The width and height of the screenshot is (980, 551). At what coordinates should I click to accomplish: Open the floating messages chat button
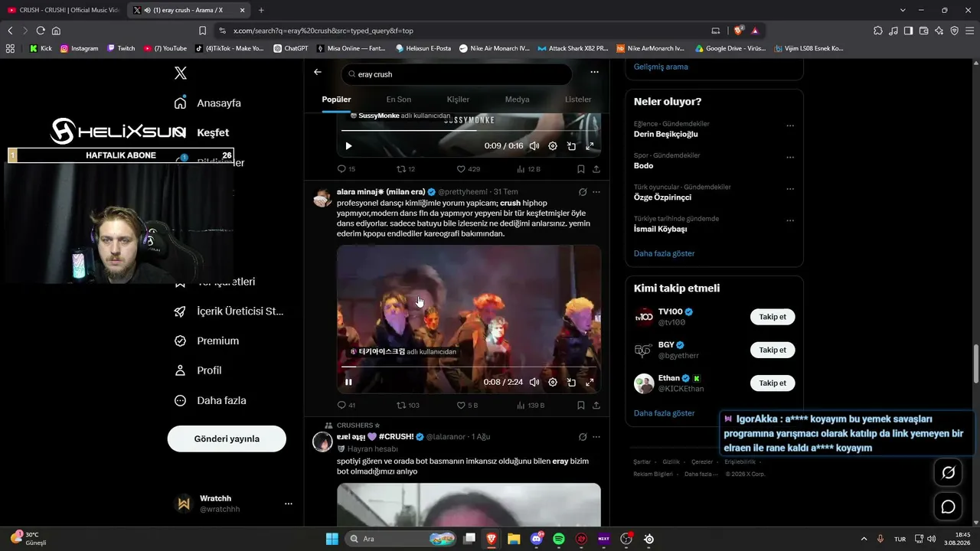click(x=948, y=507)
